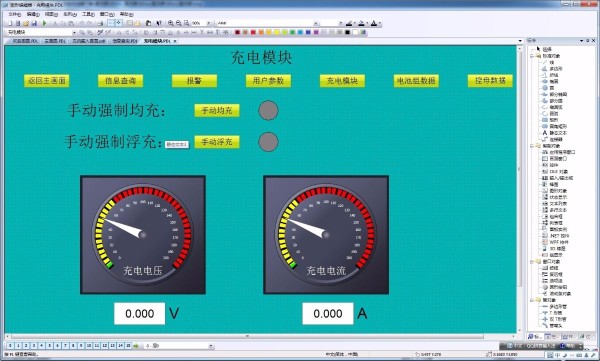Open the 视图 View menu

[51, 14]
